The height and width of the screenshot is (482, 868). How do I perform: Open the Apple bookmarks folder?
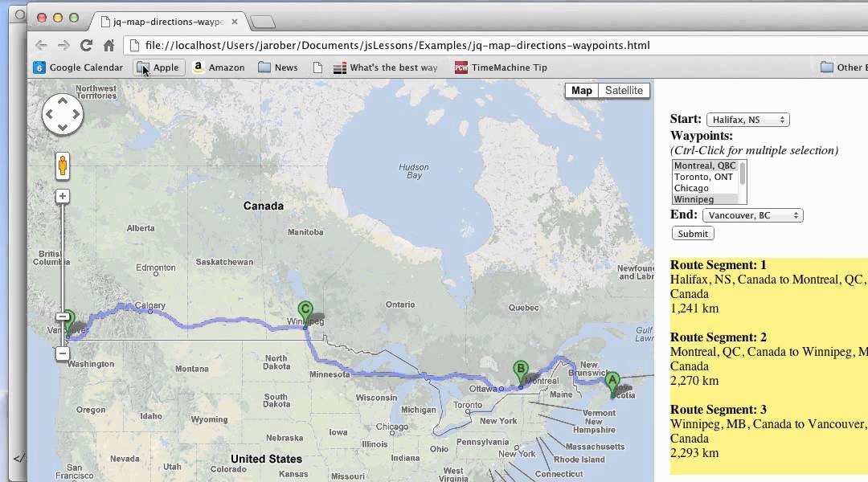158,67
